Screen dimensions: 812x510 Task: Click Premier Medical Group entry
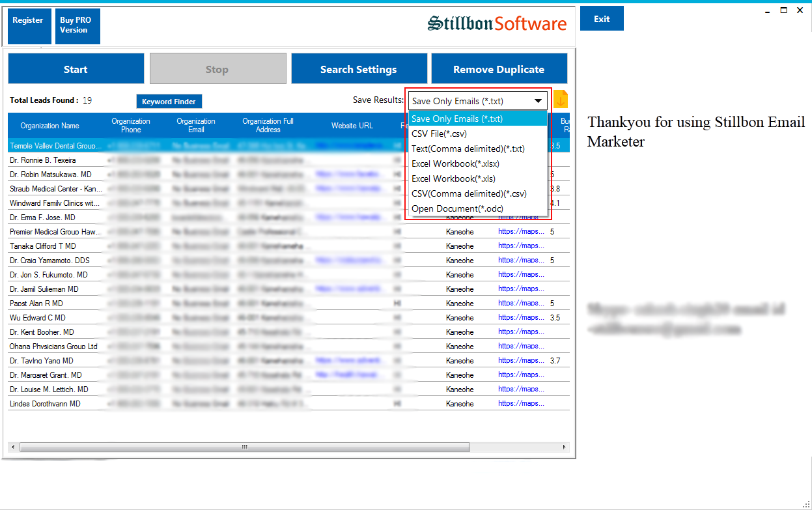click(53, 232)
